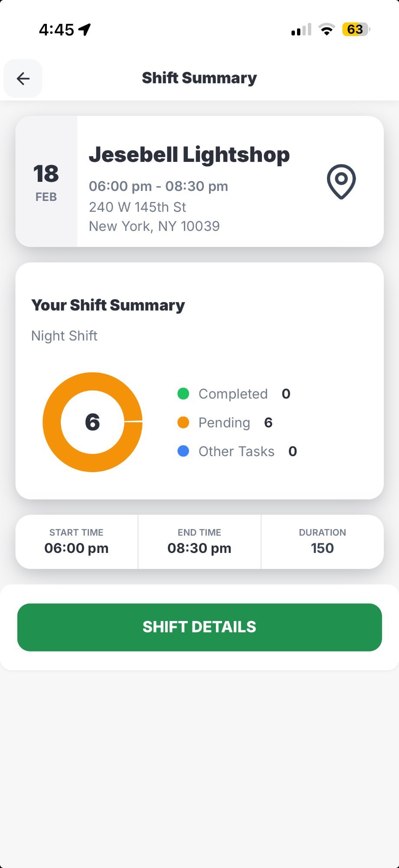Tap the battery indicator showing 63

coord(355,29)
